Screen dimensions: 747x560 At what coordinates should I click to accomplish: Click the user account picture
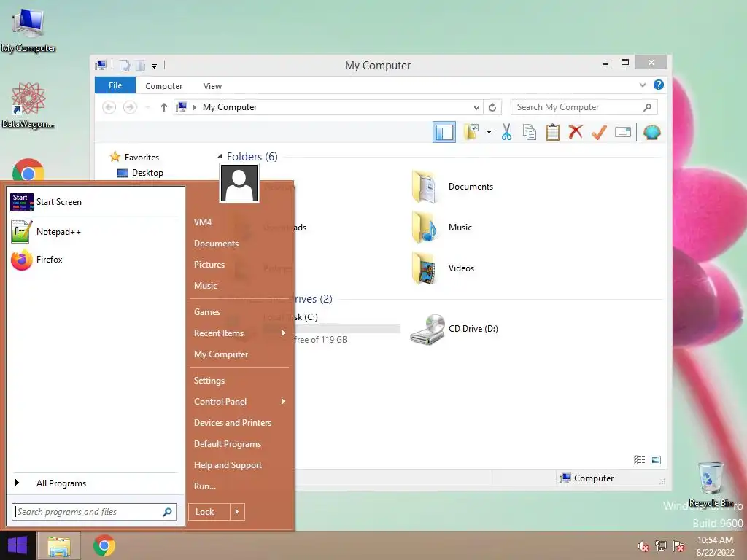pyautogui.click(x=239, y=183)
